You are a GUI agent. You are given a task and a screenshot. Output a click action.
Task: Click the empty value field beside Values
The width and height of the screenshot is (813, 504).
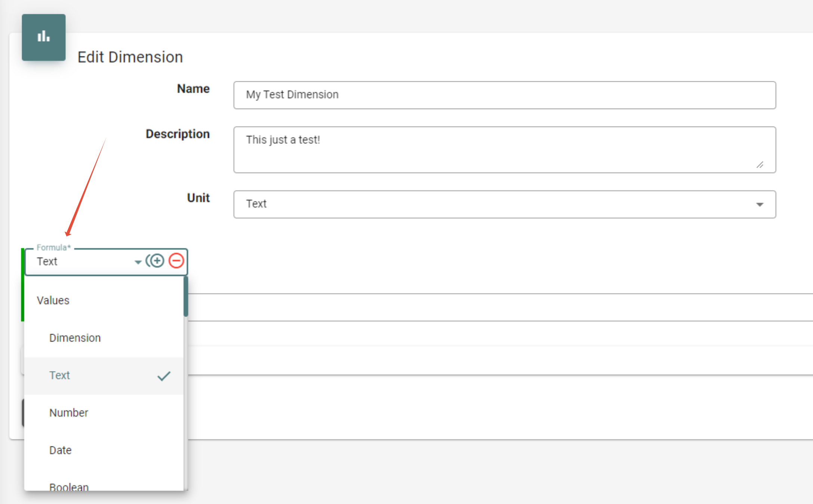click(486, 307)
